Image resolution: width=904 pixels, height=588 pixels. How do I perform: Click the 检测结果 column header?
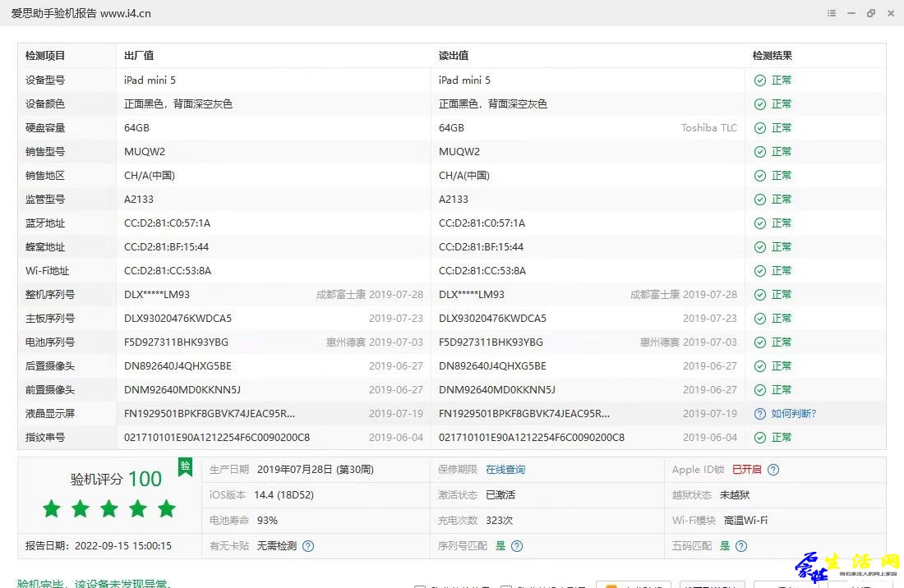click(773, 55)
